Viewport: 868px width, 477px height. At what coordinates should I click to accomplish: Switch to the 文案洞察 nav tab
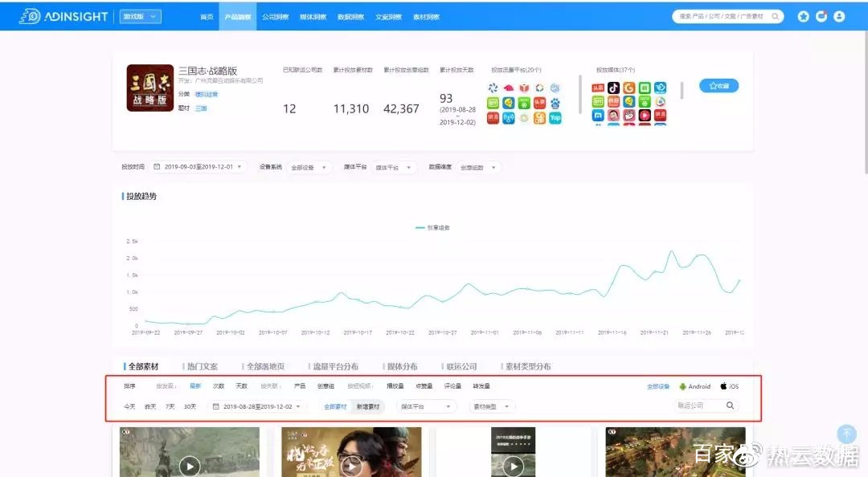388,17
